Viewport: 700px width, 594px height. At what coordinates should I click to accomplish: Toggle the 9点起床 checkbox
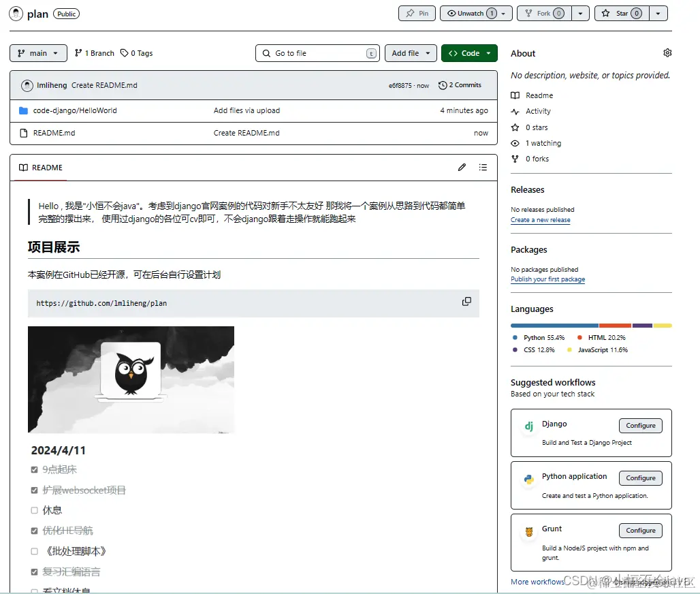tap(34, 469)
